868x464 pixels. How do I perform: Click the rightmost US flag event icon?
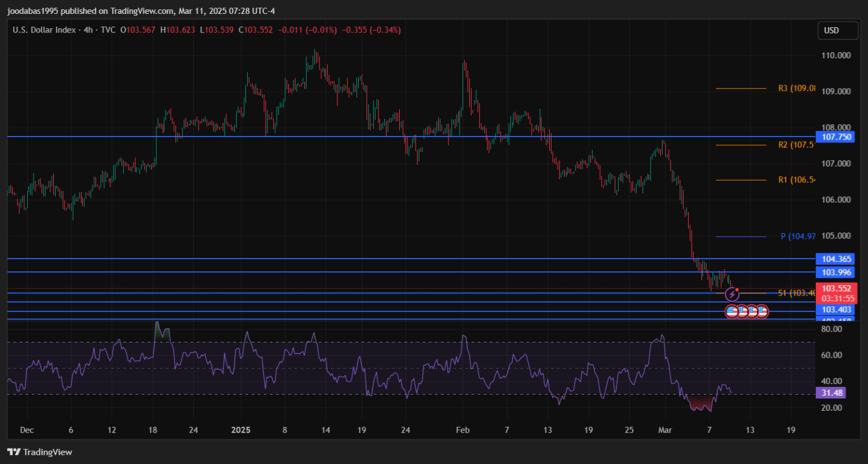tap(762, 312)
